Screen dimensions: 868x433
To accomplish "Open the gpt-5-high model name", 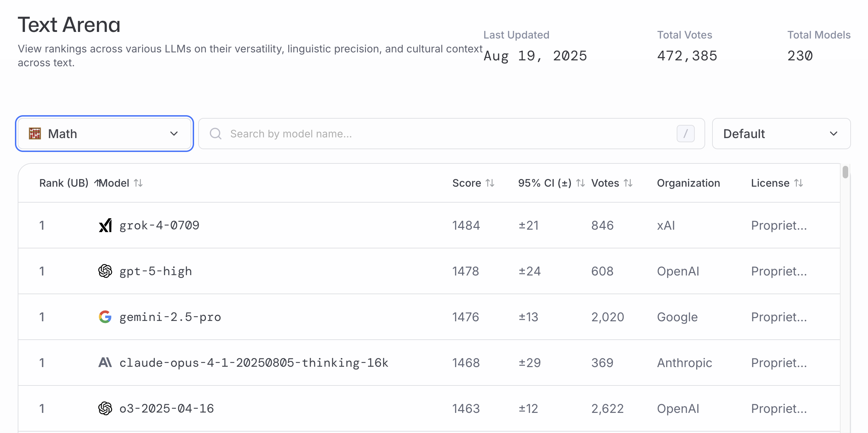I will pyautogui.click(x=156, y=271).
